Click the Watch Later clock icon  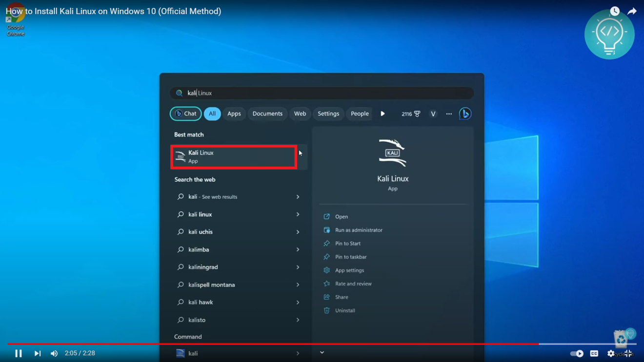pyautogui.click(x=614, y=10)
